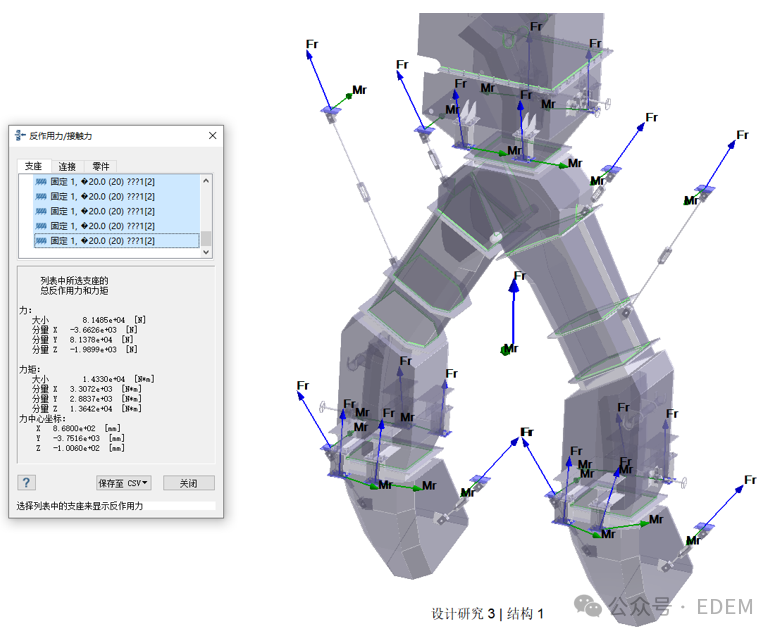Click the central green Mr moment marker

pos(506,349)
